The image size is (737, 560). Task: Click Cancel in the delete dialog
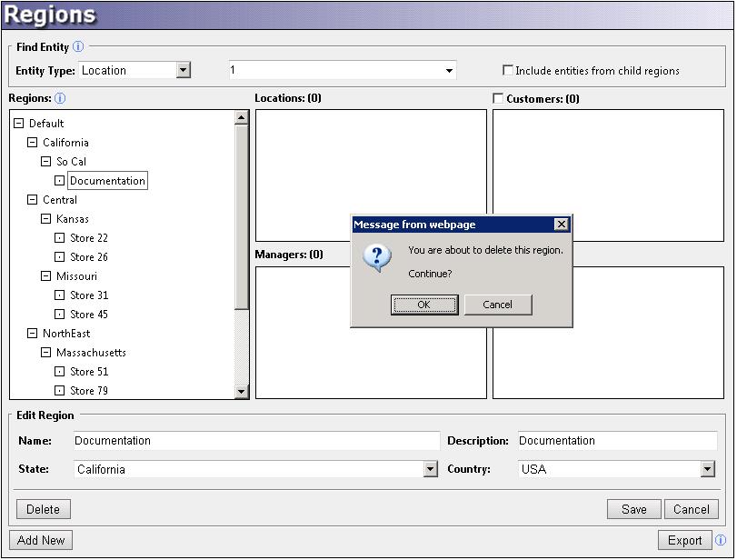pyautogui.click(x=497, y=305)
